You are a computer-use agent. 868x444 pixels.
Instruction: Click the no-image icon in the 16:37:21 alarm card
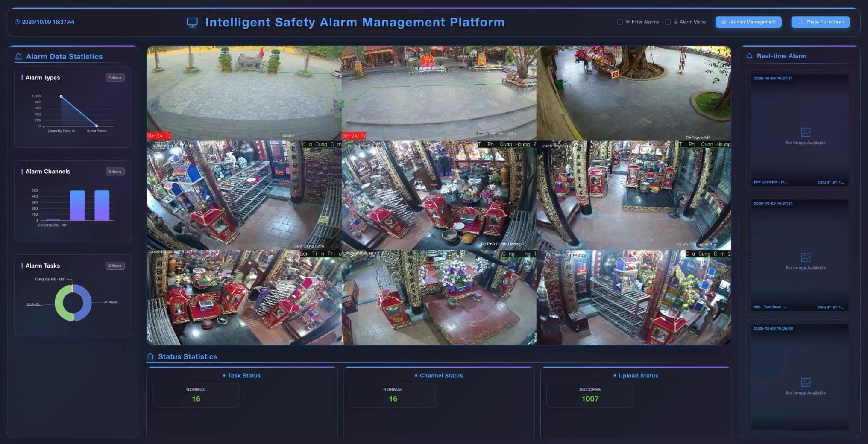(806, 257)
